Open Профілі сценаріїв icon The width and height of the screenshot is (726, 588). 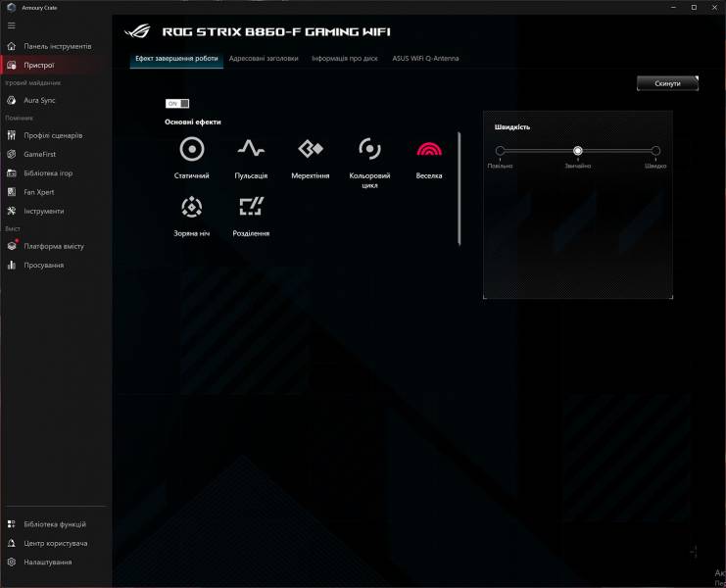12,135
